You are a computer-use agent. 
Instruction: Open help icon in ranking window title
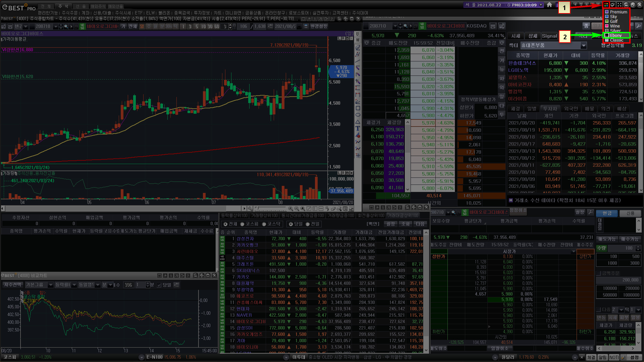point(400,207)
